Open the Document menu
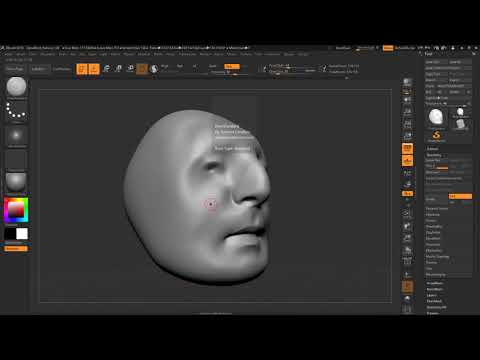 click(48, 54)
